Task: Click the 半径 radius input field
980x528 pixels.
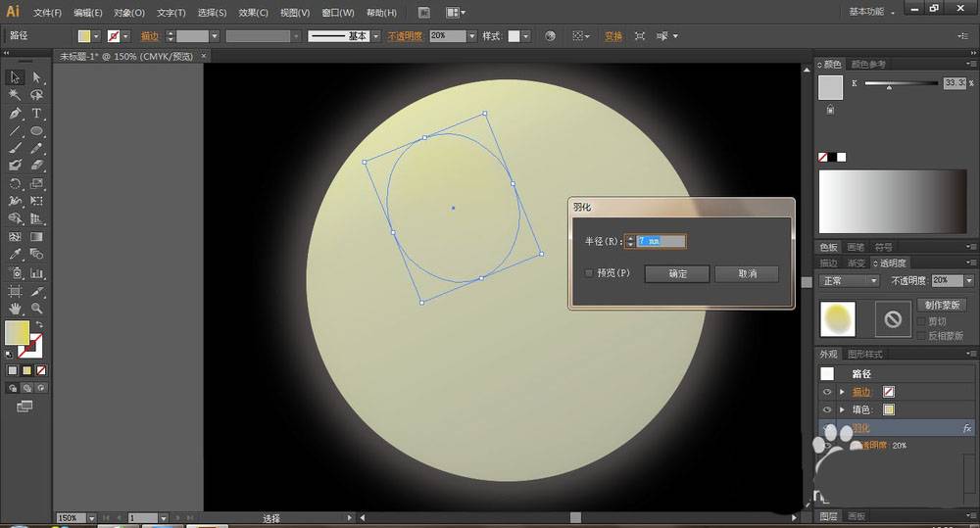Action: coord(661,241)
